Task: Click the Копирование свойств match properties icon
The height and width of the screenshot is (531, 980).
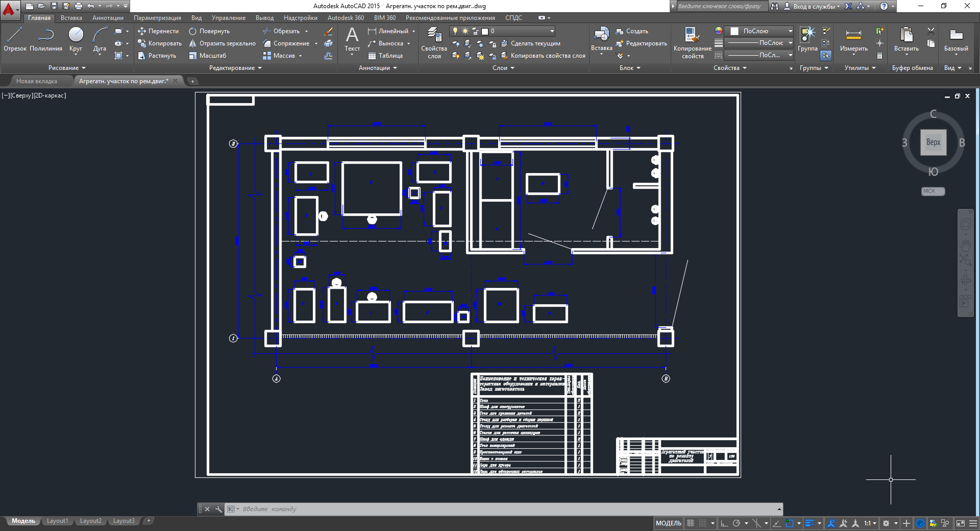Action: point(692,42)
